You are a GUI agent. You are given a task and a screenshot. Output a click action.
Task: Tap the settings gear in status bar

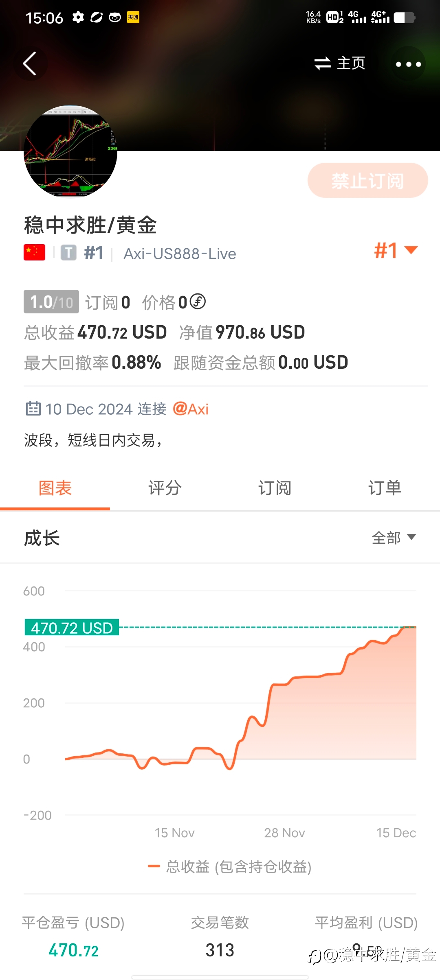78,17
